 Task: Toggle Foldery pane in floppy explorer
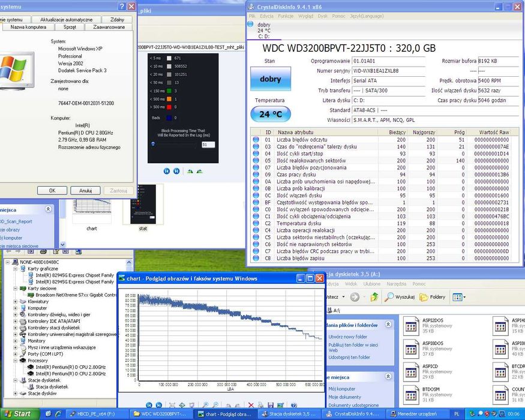tap(433, 297)
